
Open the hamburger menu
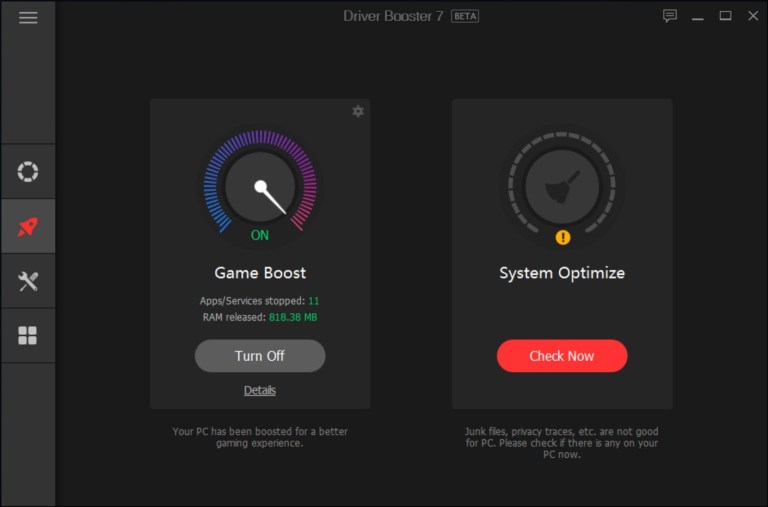[x=28, y=18]
